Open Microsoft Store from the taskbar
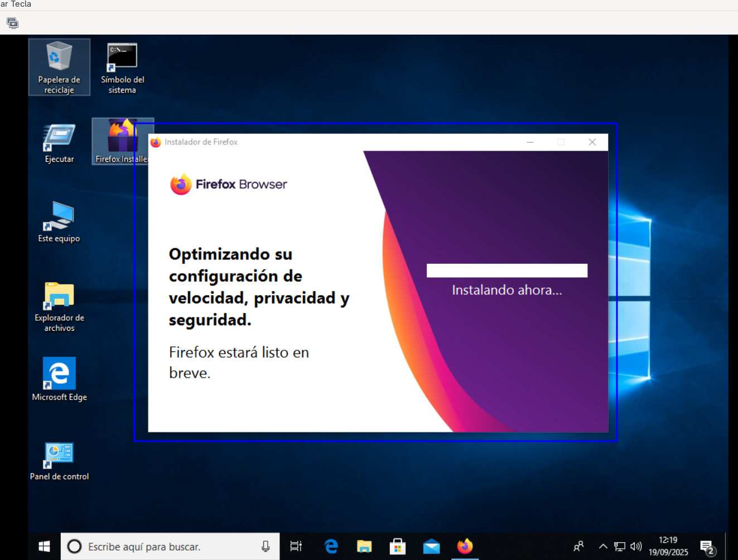 point(398,547)
